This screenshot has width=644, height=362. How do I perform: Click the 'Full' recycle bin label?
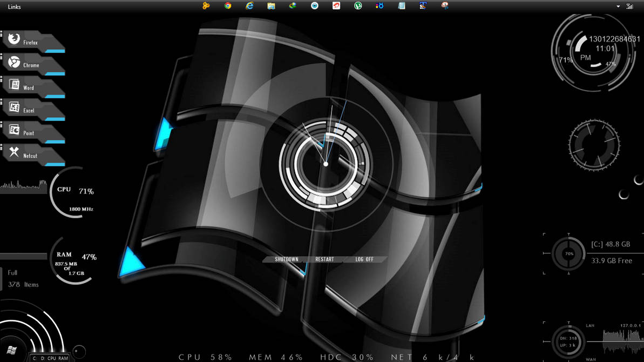click(x=12, y=272)
